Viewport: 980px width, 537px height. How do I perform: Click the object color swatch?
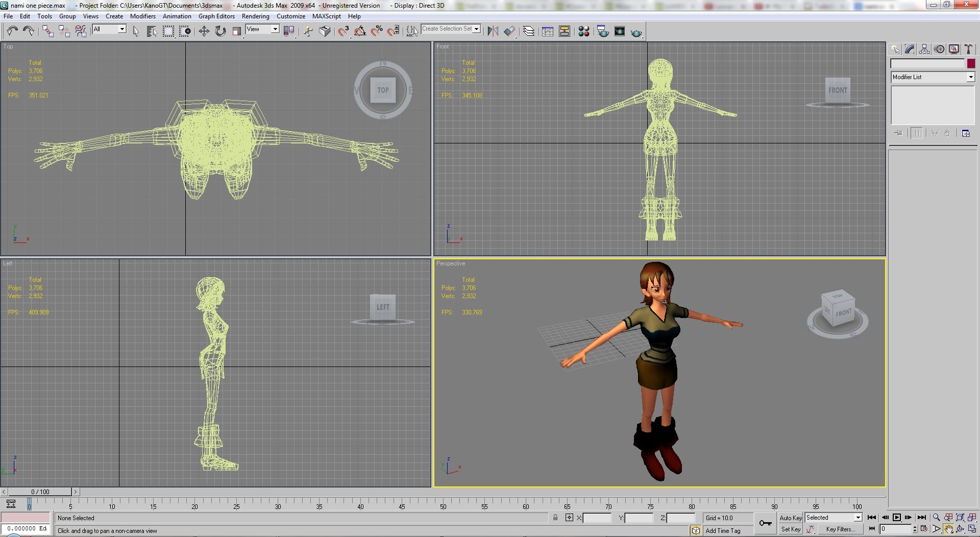pos(971,64)
